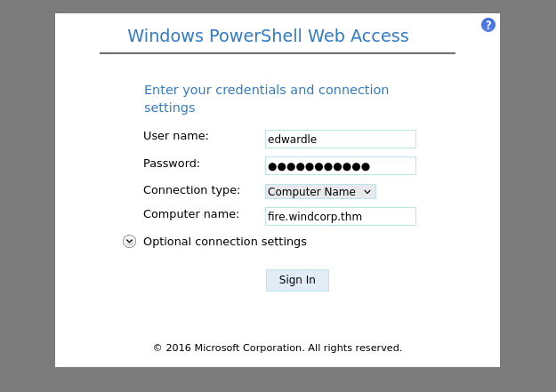The width and height of the screenshot is (556, 392).
Task: Focus the User name field containing edwardle
Action: tap(340, 140)
